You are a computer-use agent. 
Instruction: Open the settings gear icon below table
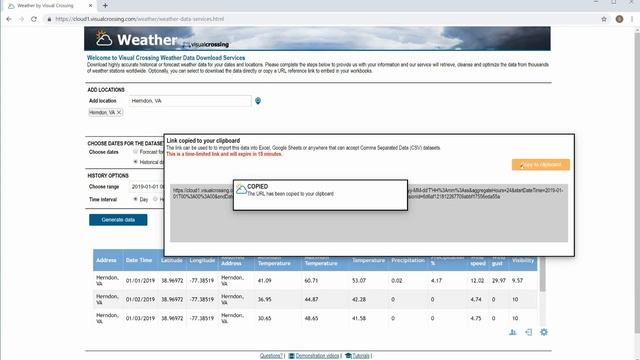pos(544,332)
